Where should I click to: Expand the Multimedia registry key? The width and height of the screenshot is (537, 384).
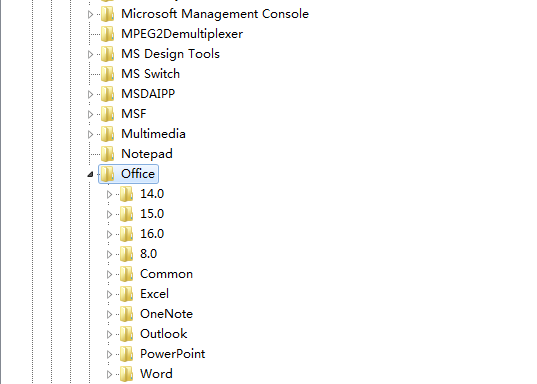click(x=90, y=134)
